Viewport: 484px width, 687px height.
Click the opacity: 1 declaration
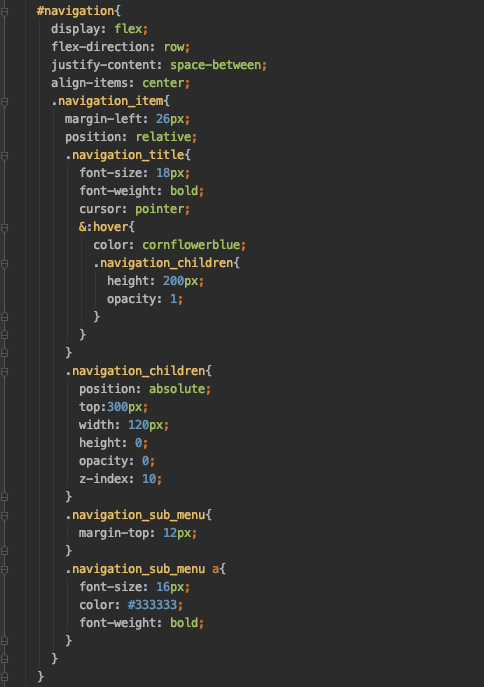[145, 299]
